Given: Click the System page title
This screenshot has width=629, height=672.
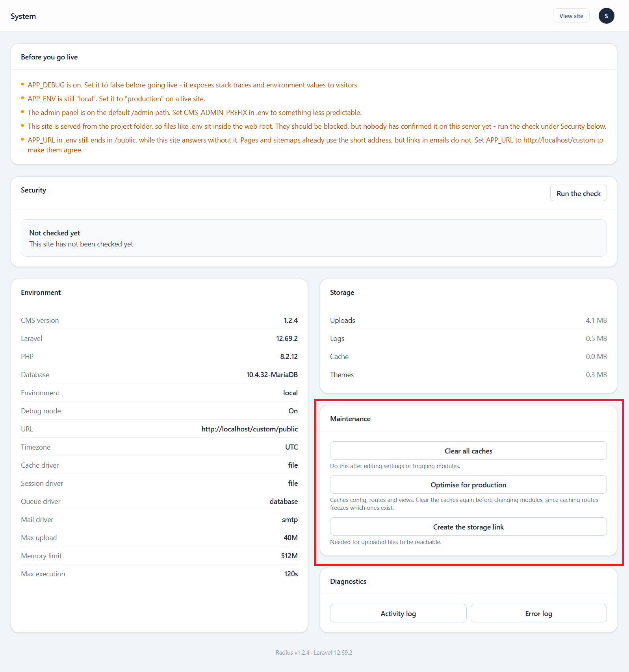Looking at the screenshot, I should click(x=23, y=16).
